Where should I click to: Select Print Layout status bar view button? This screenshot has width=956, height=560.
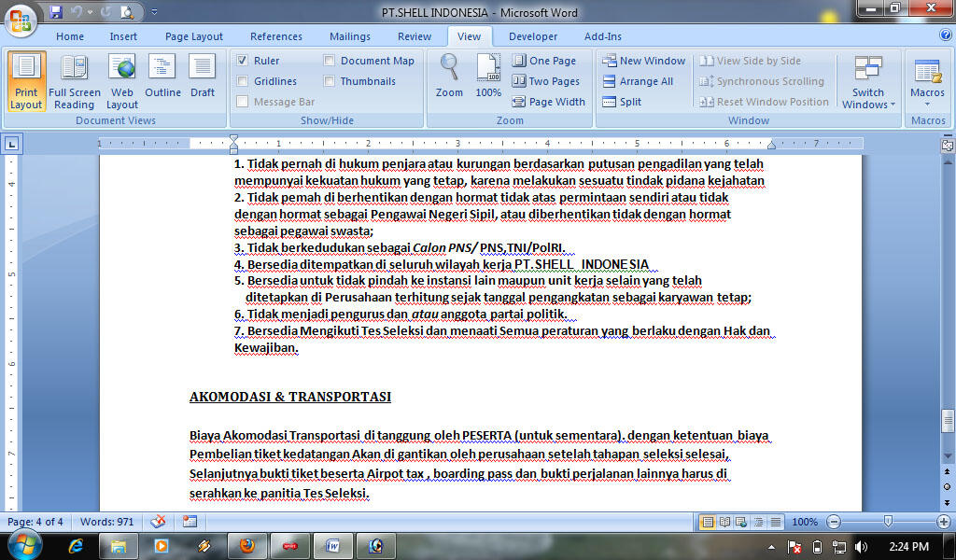point(708,523)
